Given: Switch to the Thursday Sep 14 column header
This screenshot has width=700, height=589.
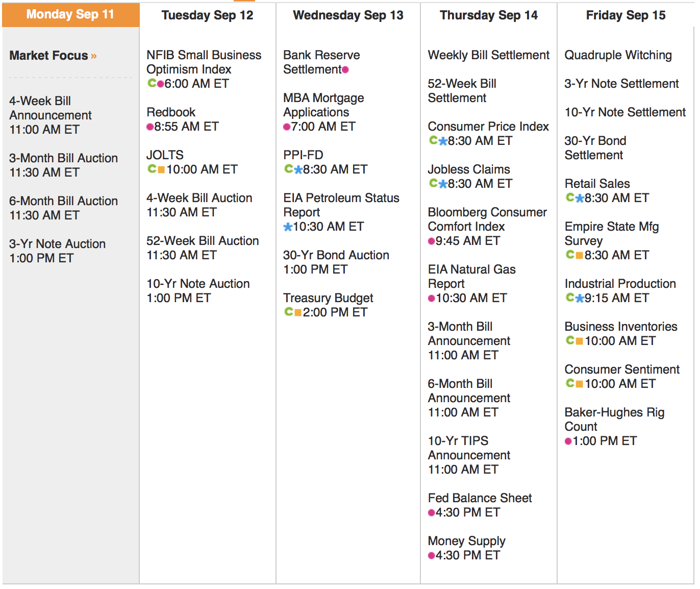Looking at the screenshot, I should click(488, 15).
